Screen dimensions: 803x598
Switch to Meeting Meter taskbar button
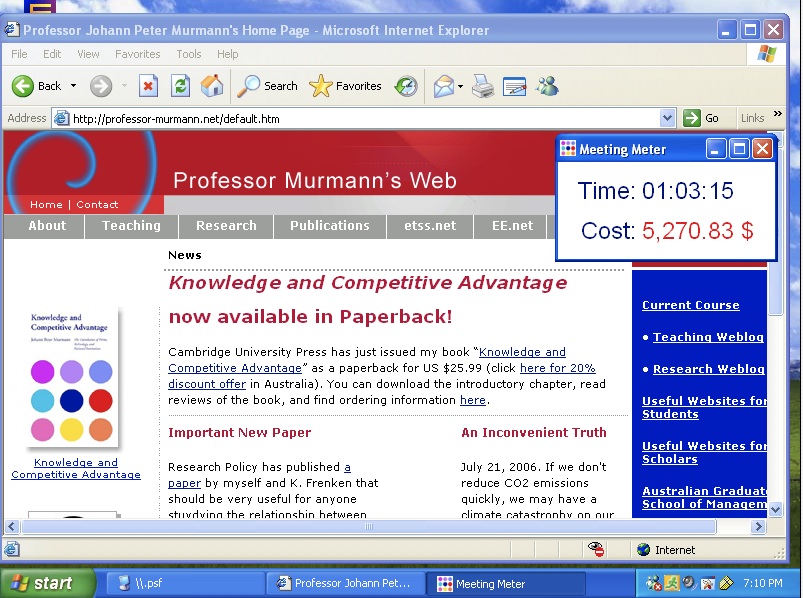pyautogui.click(x=505, y=583)
